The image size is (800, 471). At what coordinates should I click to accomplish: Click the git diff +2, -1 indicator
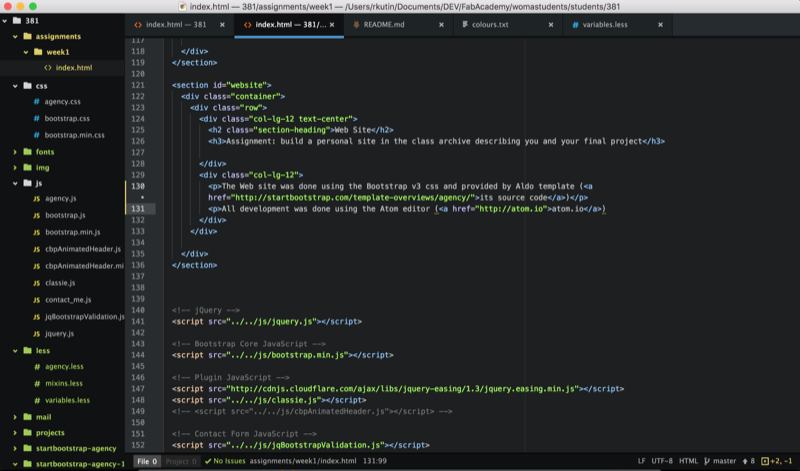(x=777, y=461)
